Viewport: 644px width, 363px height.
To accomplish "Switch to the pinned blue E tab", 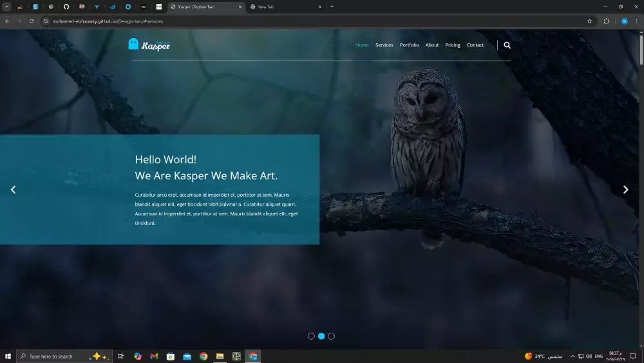I will tap(35, 7).
